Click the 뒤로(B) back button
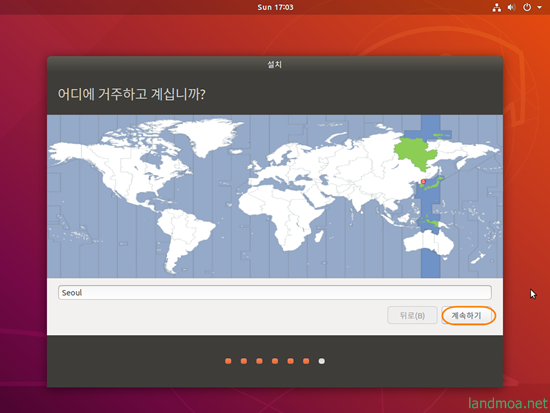The height and width of the screenshot is (413, 550). click(x=412, y=315)
